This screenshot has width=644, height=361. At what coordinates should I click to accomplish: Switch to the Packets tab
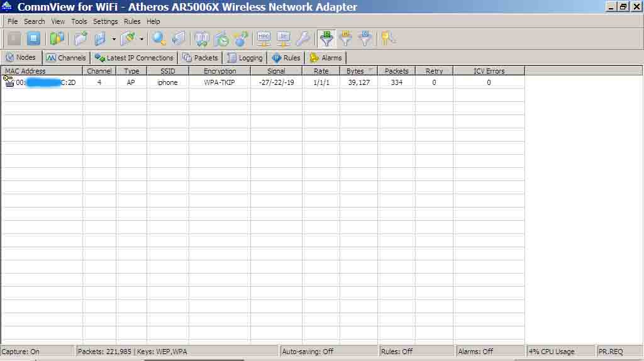(200, 58)
